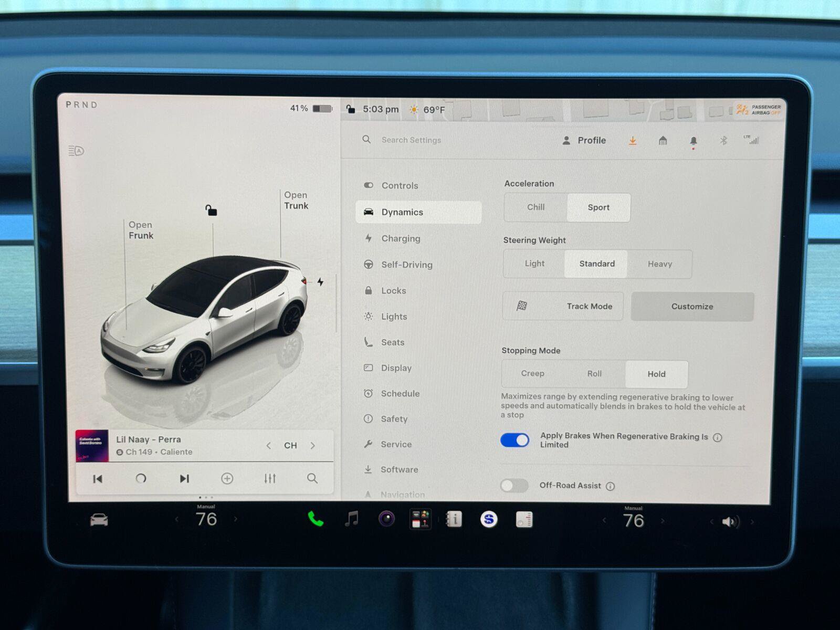Open the media equalizer sliders icon
The width and height of the screenshot is (840, 630).
[270, 478]
